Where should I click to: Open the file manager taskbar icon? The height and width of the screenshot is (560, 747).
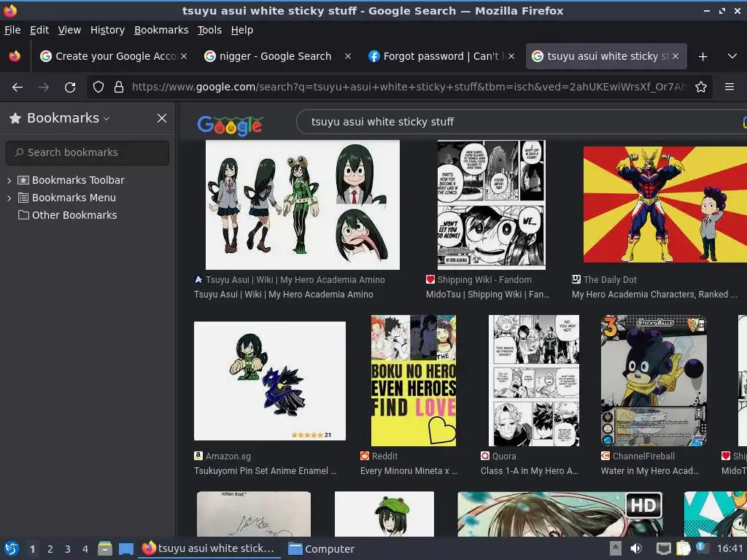105,549
